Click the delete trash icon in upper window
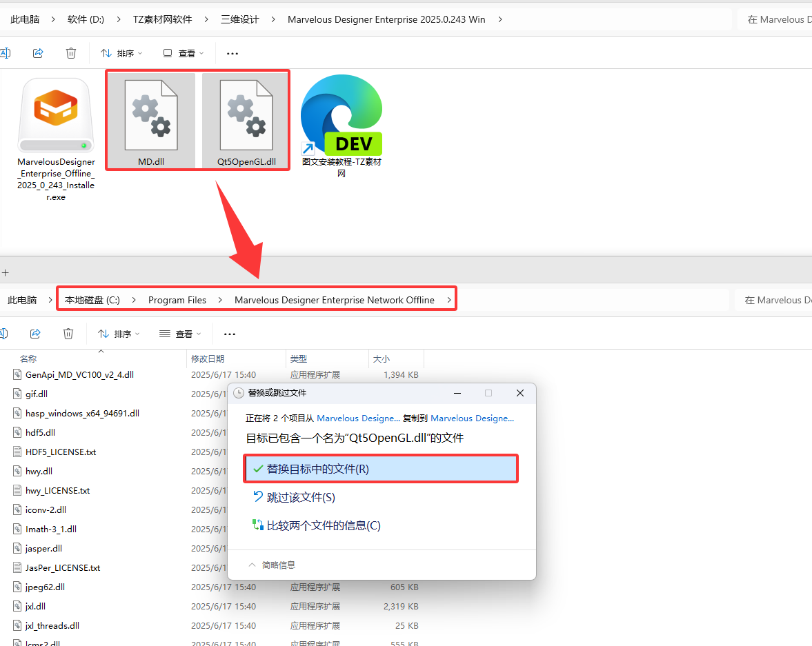 coord(71,53)
